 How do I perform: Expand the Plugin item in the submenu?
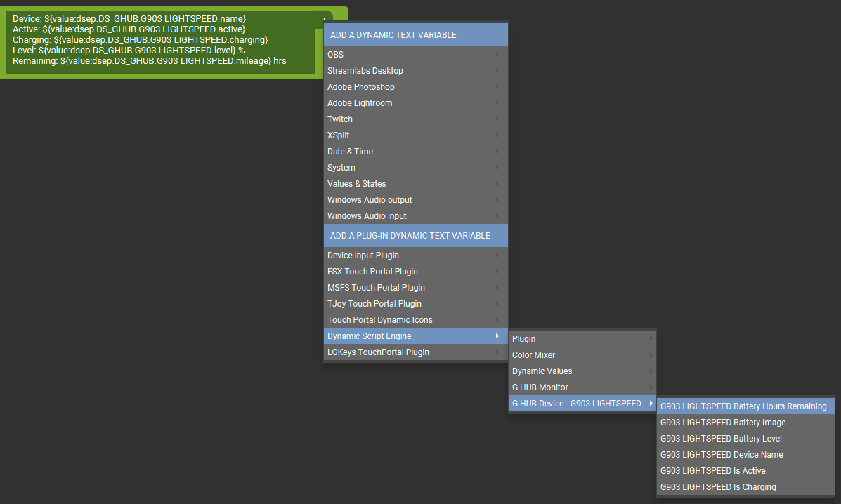(x=582, y=339)
